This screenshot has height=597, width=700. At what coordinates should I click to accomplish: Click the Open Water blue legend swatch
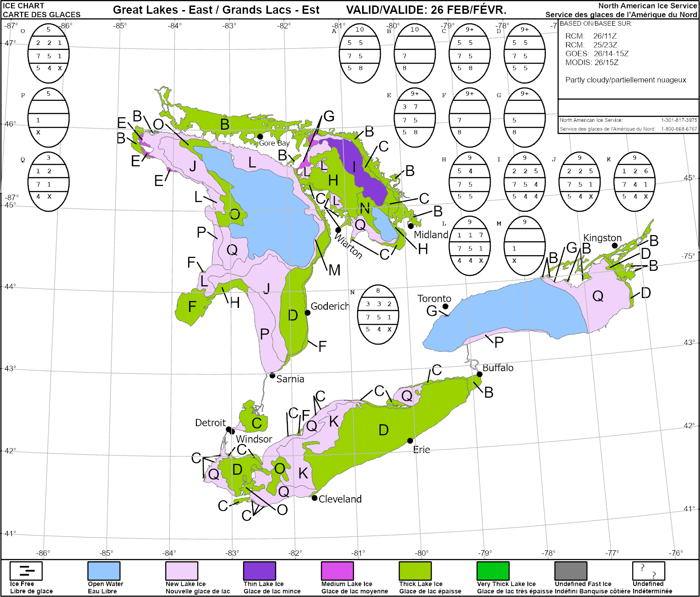point(104,571)
